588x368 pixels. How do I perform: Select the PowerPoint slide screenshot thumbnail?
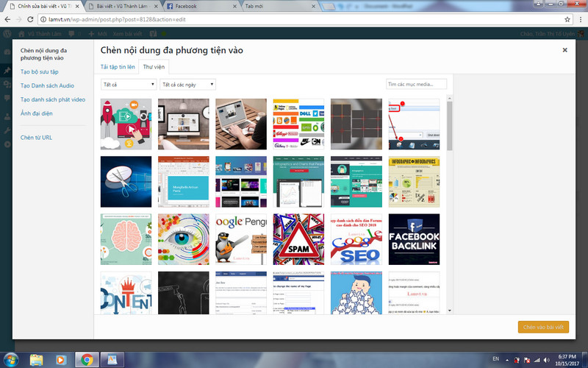(x=184, y=182)
